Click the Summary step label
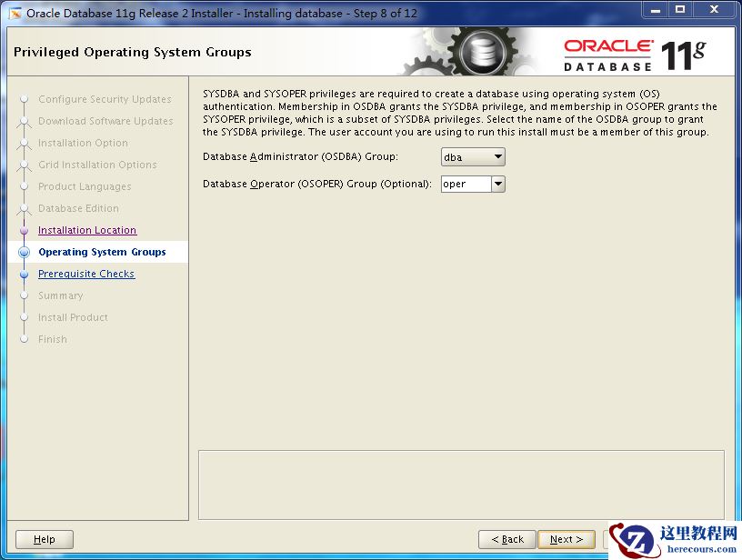This screenshot has width=742, height=560. pos(61,295)
